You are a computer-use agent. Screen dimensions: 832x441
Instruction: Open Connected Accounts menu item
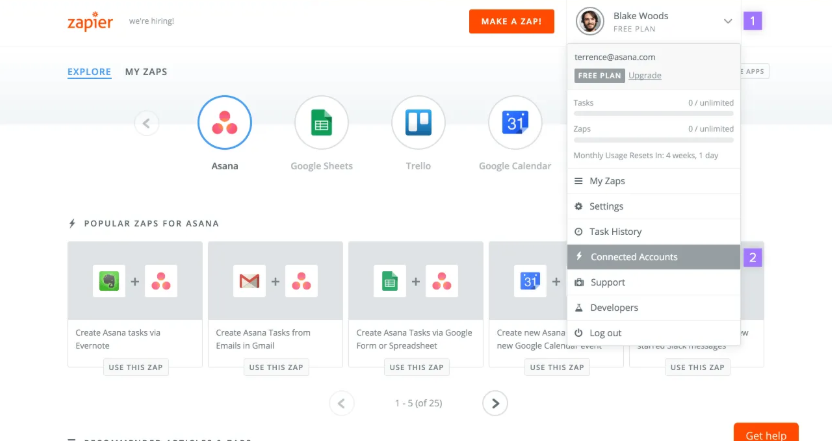click(653, 257)
